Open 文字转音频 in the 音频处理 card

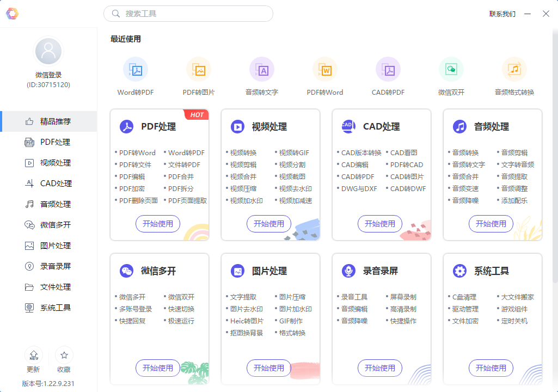pyautogui.click(x=517, y=165)
